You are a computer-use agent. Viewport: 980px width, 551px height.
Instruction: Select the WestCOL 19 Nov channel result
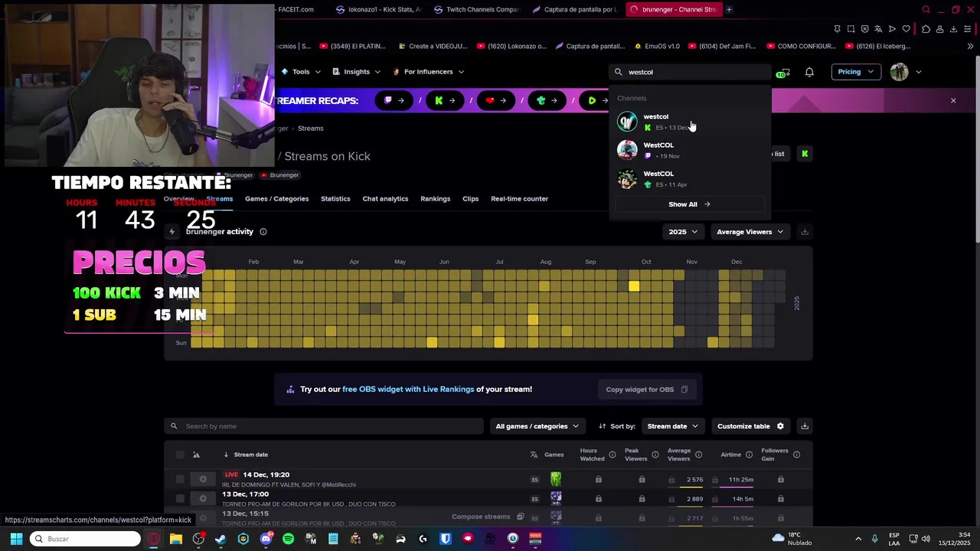pyautogui.click(x=690, y=150)
